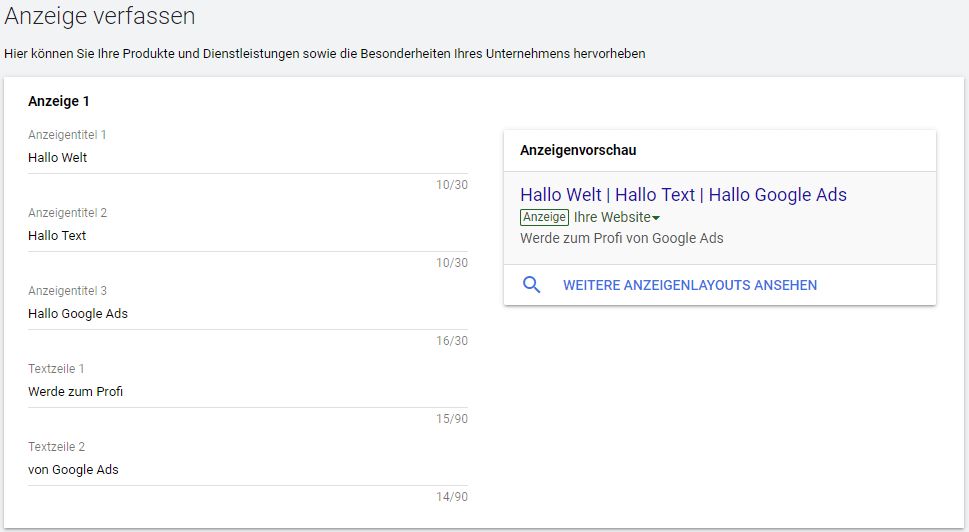
Task: Click the Anzeige 1 section heading
Action: 59,101
